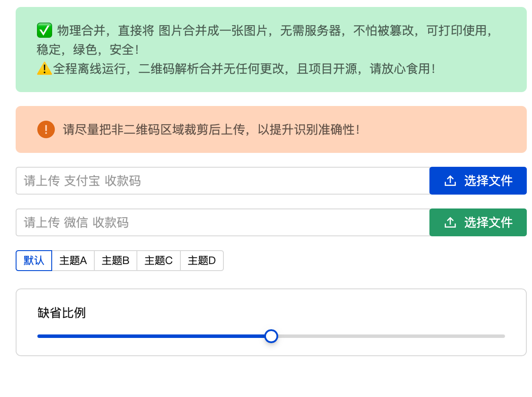Image resolution: width=532 pixels, height=397 pixels.
Task: Pick the 主题C theme
Action: [x=159, y=261]
